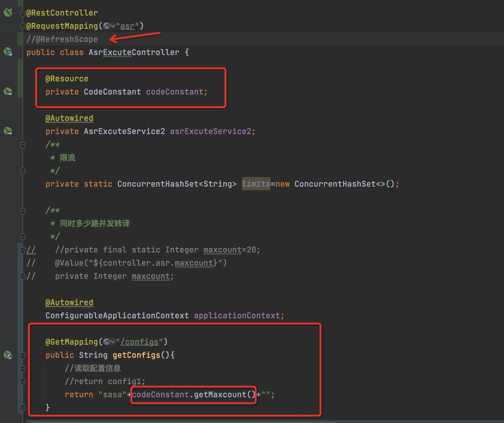The width and height of the screenshot is (504, 423).
Task: Click the @Autowired annotation above asrExcuteService2
Action: point(69,118)
